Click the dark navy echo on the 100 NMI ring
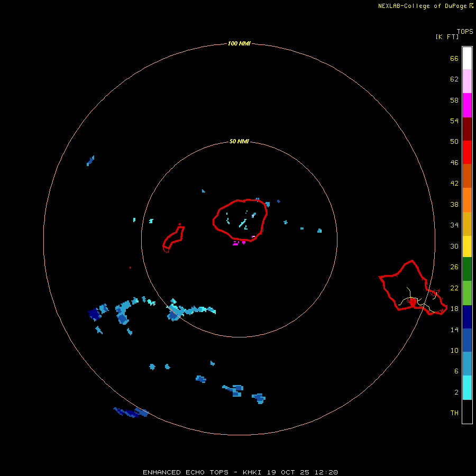476x476 pixels. click(x=131, y=413)
